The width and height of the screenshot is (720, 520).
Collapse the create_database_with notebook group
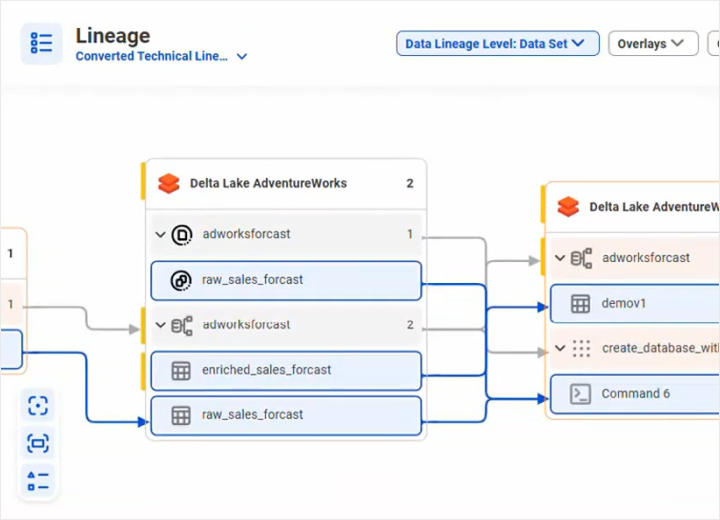(x=560, y=348)
